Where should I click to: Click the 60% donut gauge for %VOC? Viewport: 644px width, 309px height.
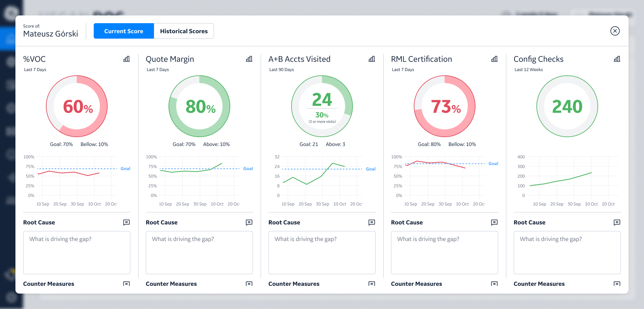(x=77, y=106)
